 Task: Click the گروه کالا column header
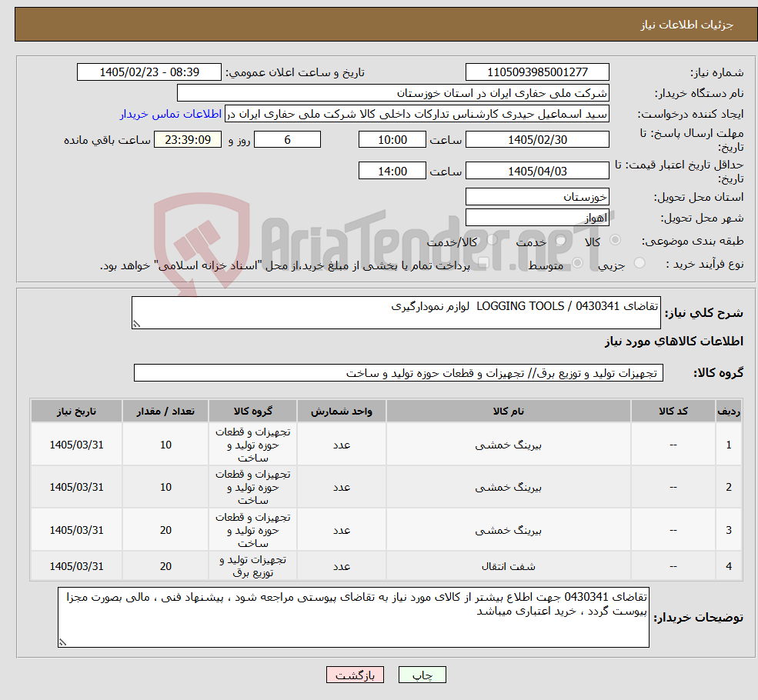pyautogui.click(x=253, y=411)
